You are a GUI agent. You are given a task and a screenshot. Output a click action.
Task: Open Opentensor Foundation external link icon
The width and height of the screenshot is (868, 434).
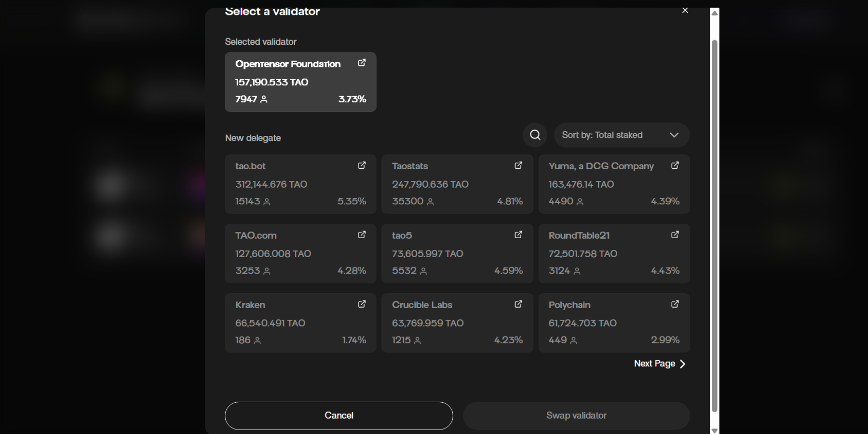[x=362, y=63]
